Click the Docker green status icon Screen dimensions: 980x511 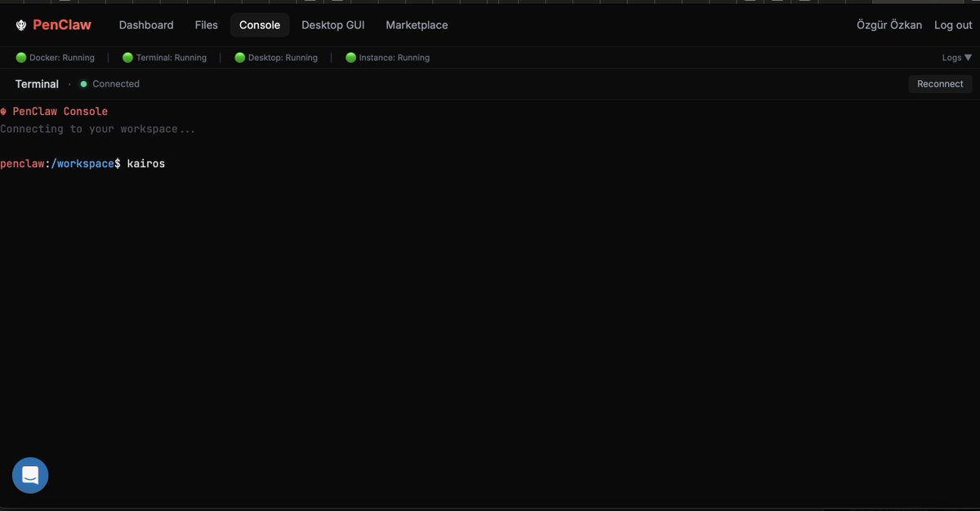21,58
